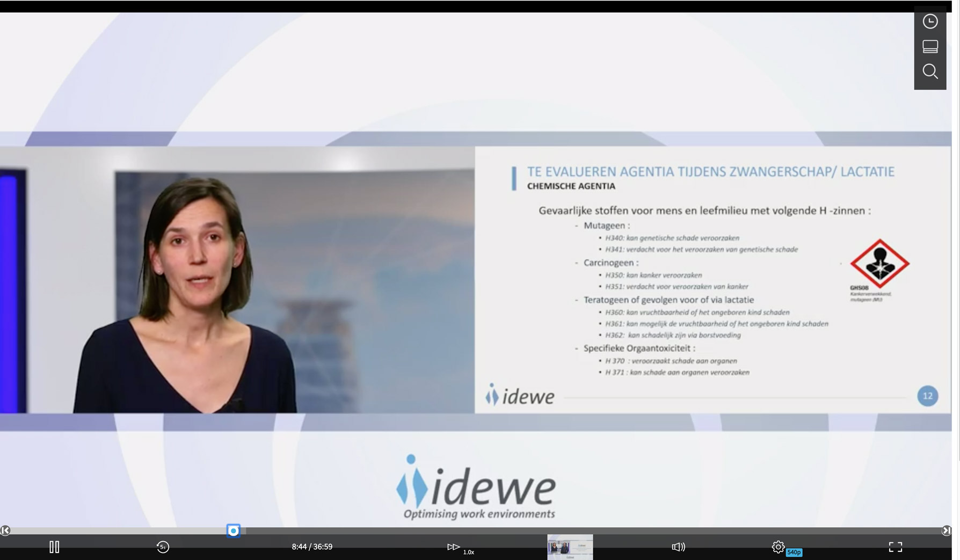Click the 8:44 / 36:59 time display
Image resolution: width=960 pixels, height=560 pixels.
[x=312, y=547]
